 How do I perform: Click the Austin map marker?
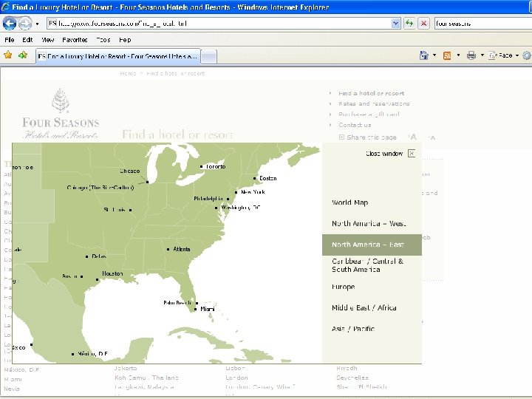[x=81, y=276]
